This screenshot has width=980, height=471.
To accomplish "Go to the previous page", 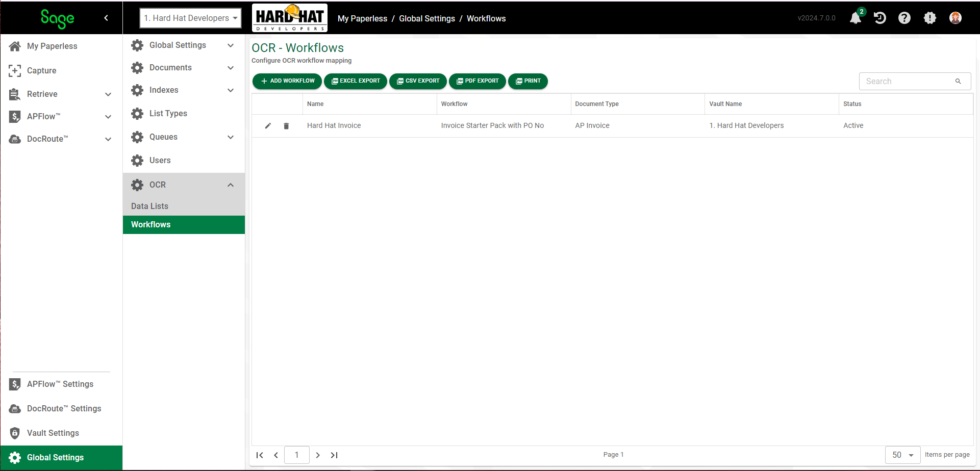I will click(x=276, y=455).
